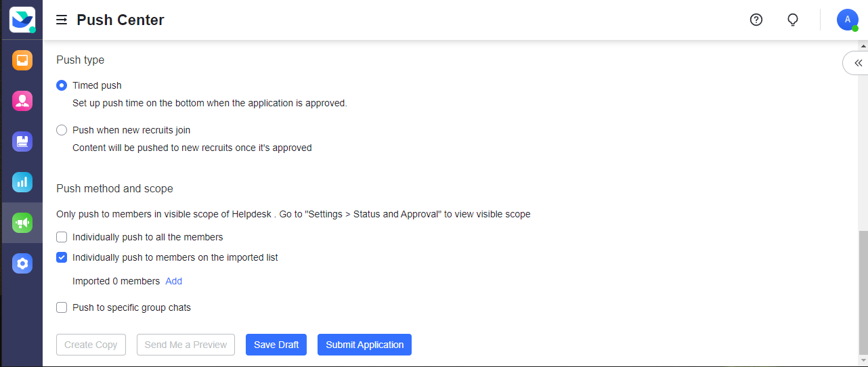Open the user avatar A menu
868x367 pixels.
pos(848,20)
